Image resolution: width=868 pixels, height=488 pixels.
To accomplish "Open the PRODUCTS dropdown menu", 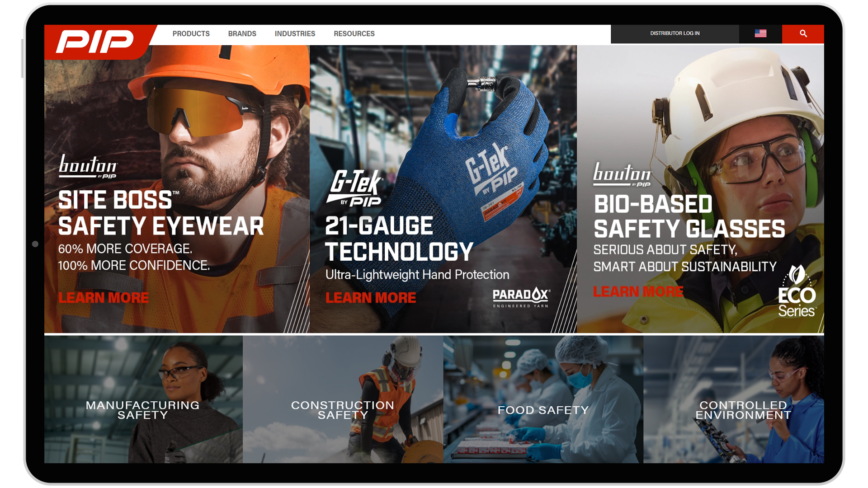I will 191,33.
